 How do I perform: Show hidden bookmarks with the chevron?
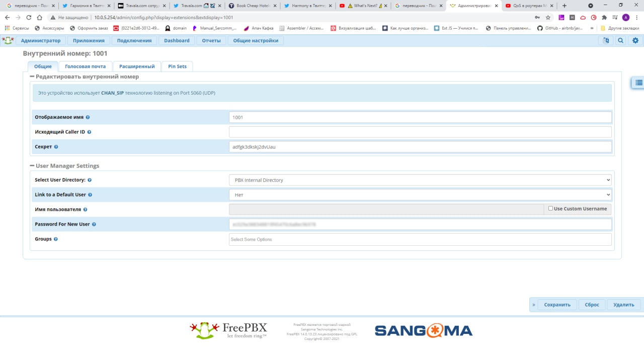[x=592, y=28]
